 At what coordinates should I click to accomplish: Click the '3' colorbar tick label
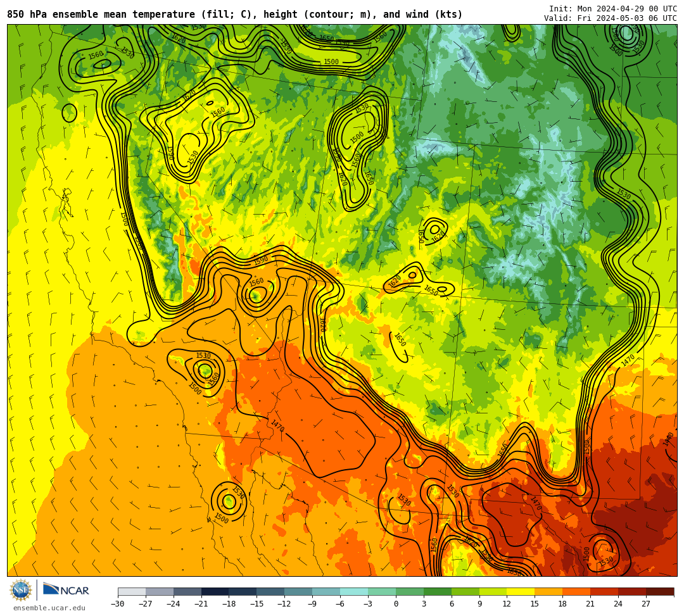point(424,604)
